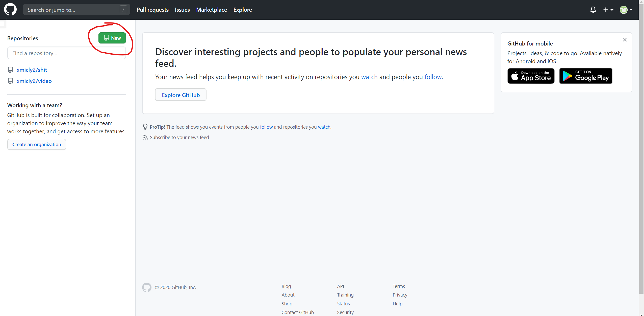644x316 pixels.
Task: Open the Security footer link
Action: [x=345, y=312]
